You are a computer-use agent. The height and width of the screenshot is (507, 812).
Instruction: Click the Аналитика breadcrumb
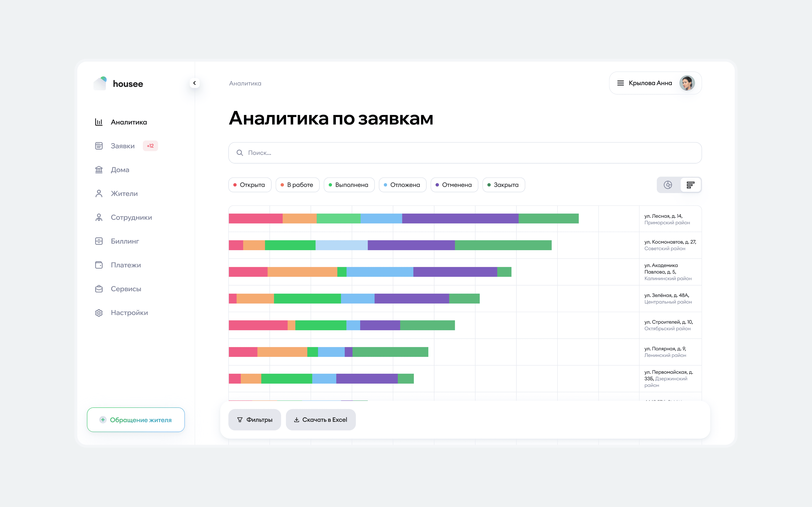coord(245,83)
